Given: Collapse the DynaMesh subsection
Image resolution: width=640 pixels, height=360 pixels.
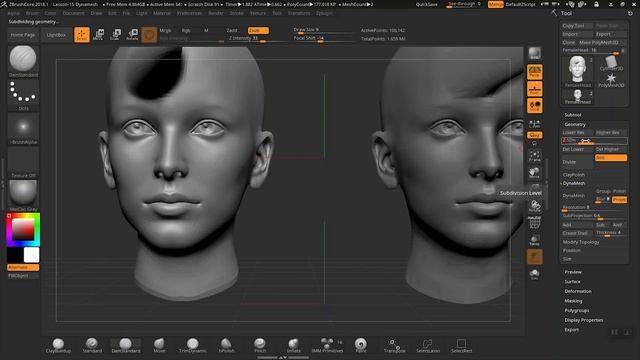Looking at the screenshot, I should coord(574,184).
